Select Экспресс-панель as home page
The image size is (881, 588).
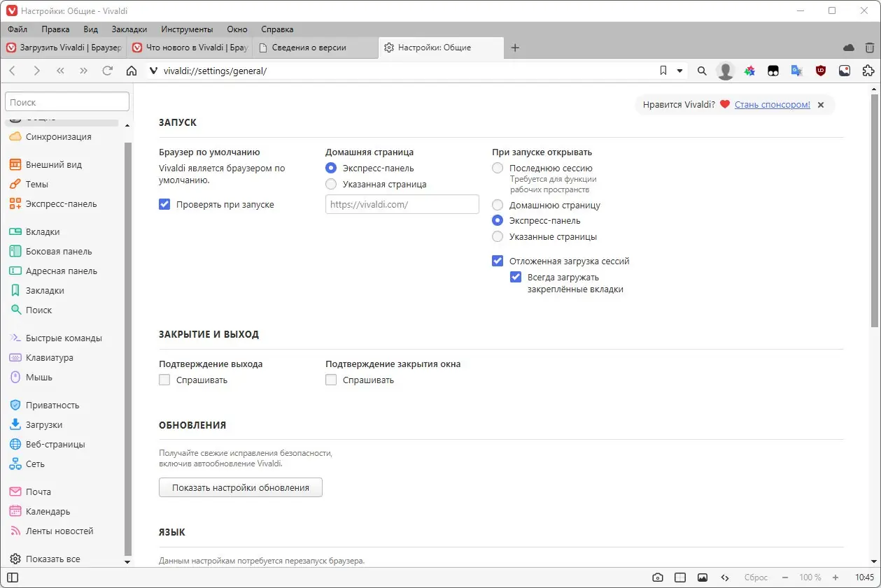(331, 168)
